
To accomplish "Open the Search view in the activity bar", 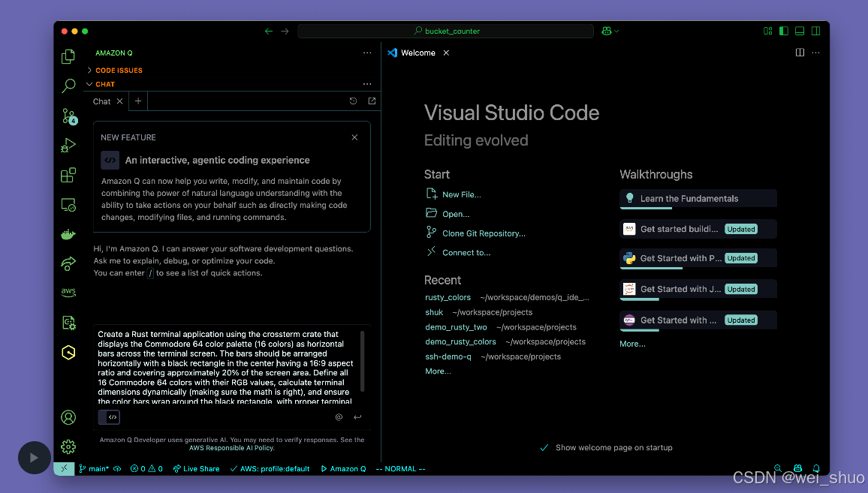I will pos(68,86).
